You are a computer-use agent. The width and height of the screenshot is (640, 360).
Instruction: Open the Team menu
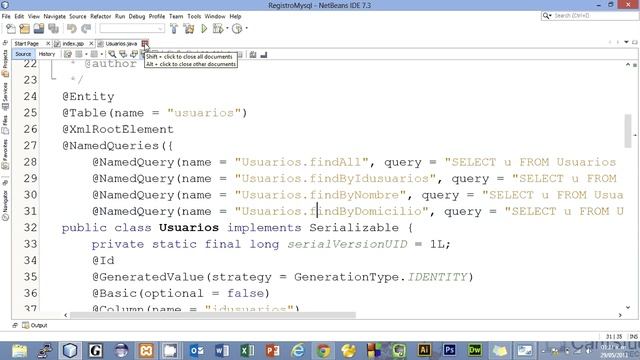coord(176,16)
